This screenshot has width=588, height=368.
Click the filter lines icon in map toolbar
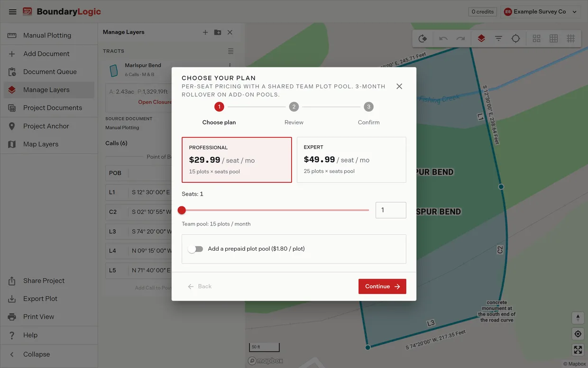[498, 38]
